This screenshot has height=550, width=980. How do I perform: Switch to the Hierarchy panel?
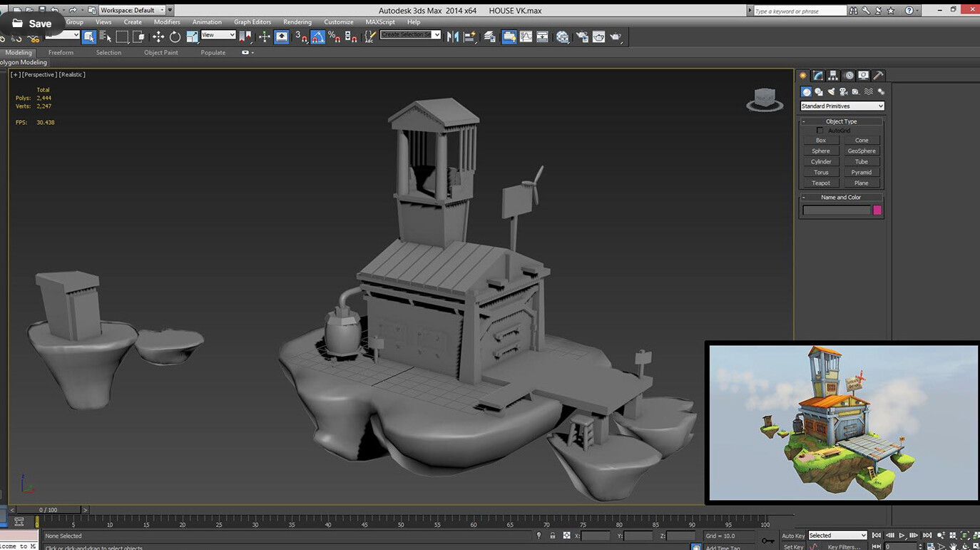(832, 75)
